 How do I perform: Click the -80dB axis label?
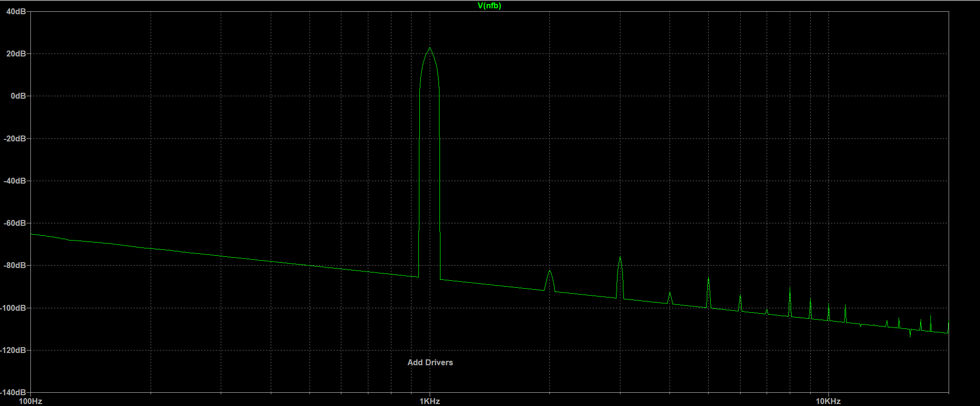(14, 265)
